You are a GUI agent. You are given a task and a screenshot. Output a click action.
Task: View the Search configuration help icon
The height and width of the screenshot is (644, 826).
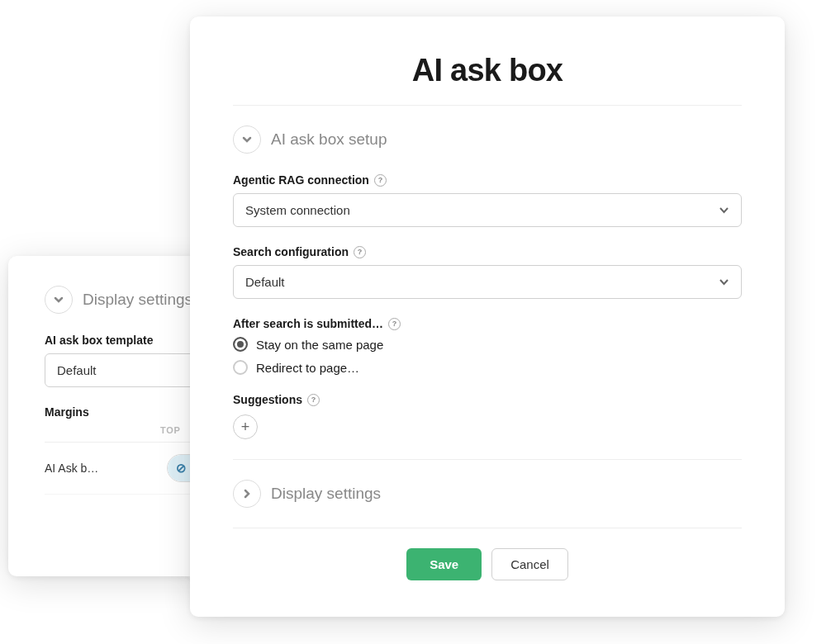pyautogui.click(x=360, y=253)
